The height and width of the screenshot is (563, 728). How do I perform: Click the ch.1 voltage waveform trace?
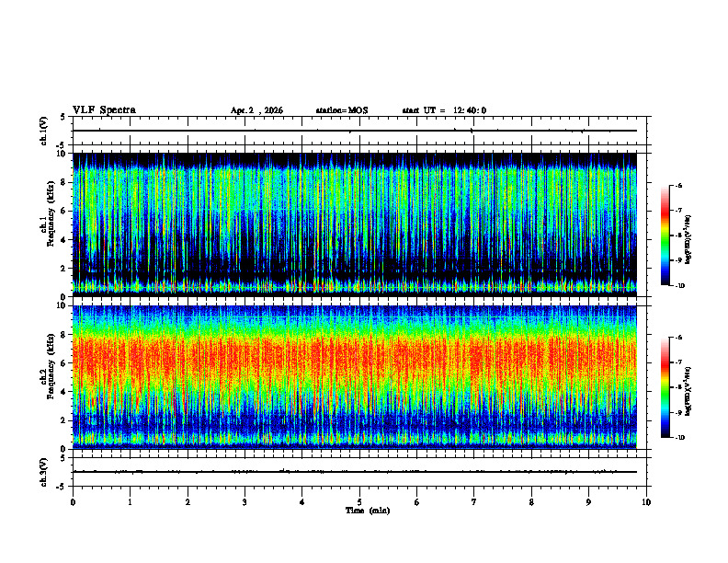355,131
